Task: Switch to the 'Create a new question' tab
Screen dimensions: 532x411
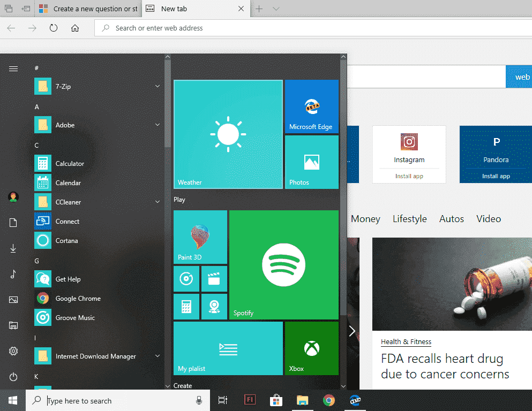Action: pyautogui.click(x=88, y=9)
